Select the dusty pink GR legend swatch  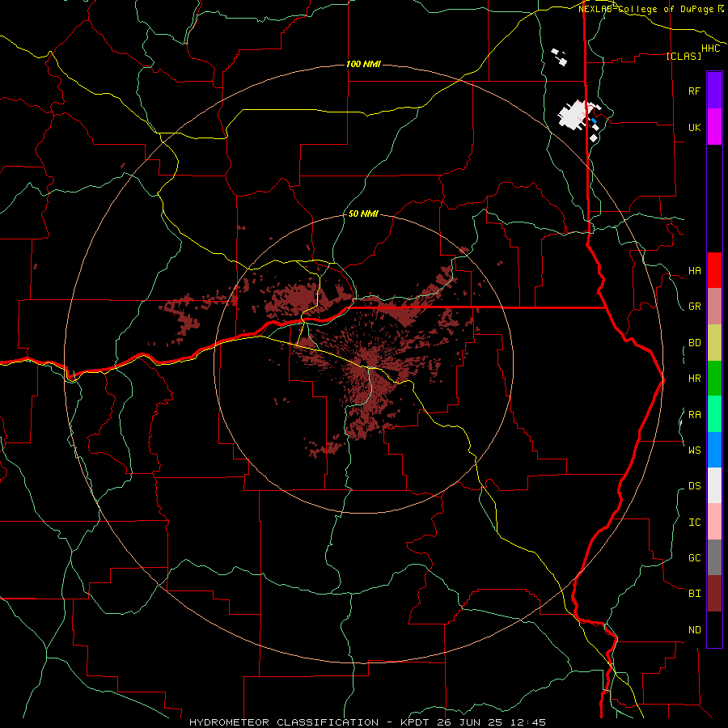[714, 306]
